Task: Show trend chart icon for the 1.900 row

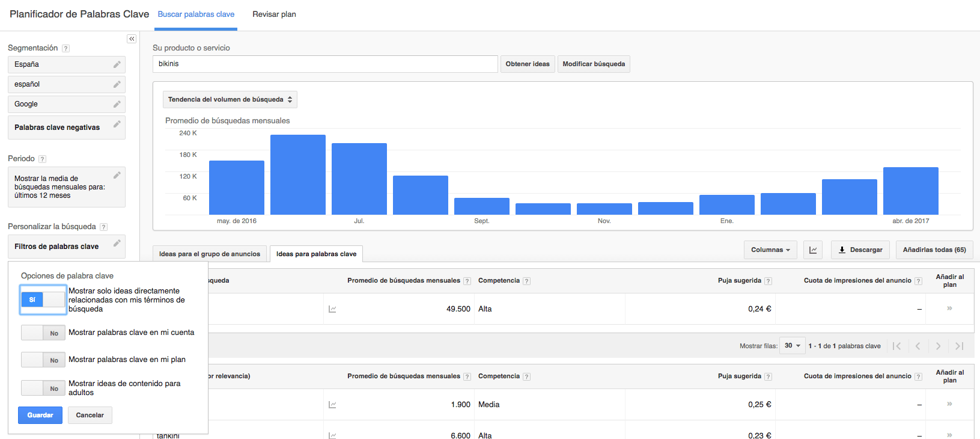Action: [332, 405]
